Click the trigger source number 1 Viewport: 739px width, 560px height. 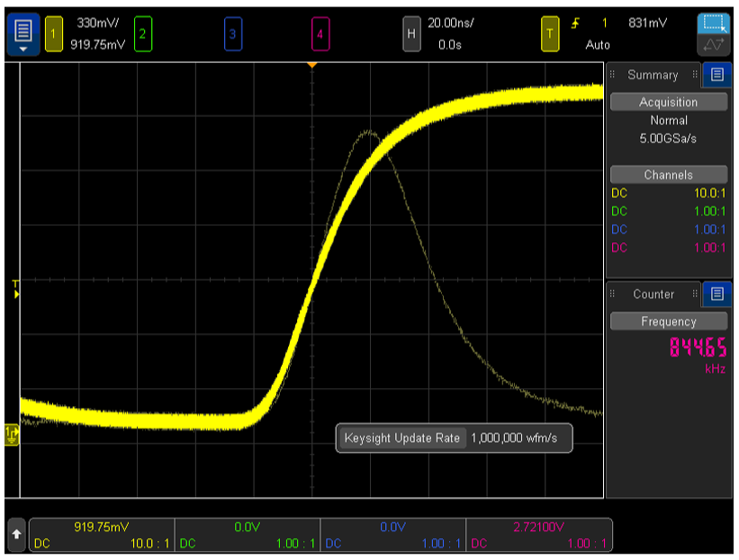(605, 23)
